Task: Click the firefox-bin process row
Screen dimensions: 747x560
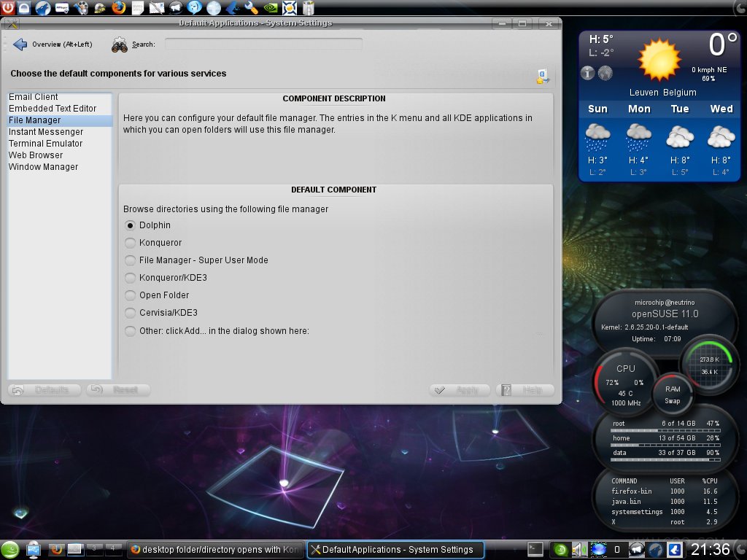Action: (665, 491)
